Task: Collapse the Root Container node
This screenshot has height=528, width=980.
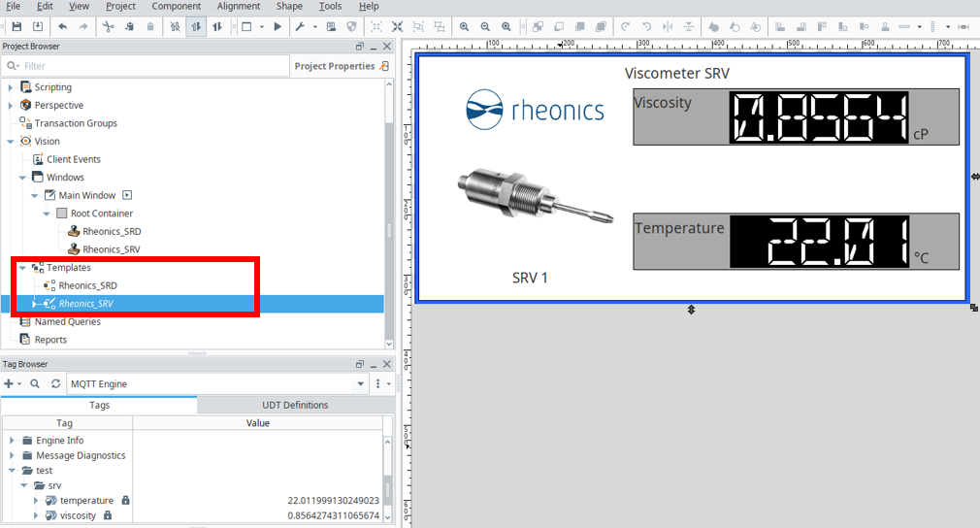Action: click(47, 214)
